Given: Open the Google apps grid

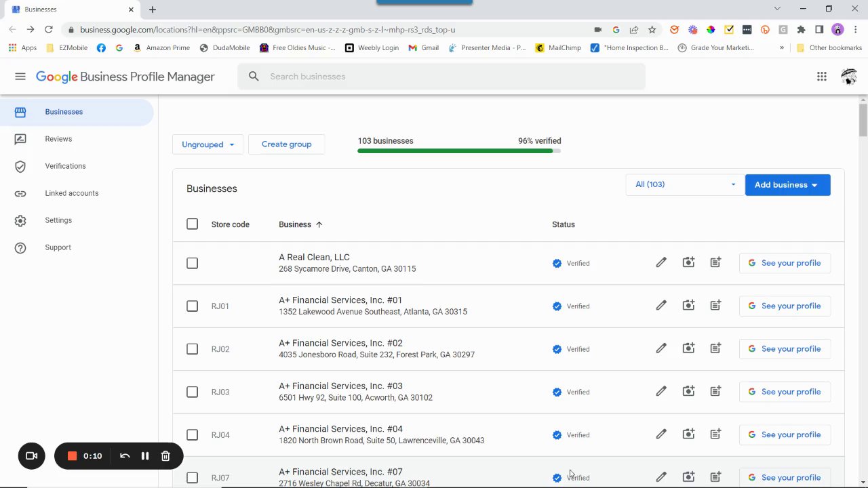Looking at the screenshot, I should tap(822, 77).
